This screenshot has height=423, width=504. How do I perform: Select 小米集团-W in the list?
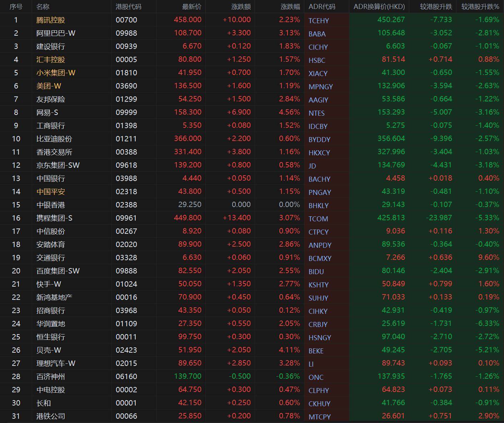[56, 73]
